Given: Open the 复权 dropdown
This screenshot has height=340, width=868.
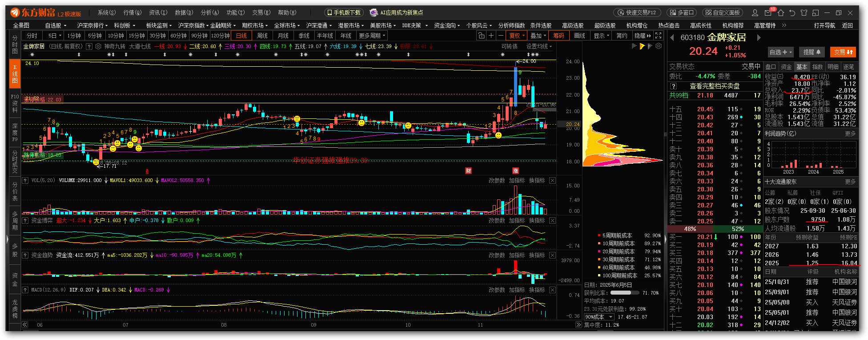Looking at the screenshot, I should pyautogui.click(x=517, y=36).
